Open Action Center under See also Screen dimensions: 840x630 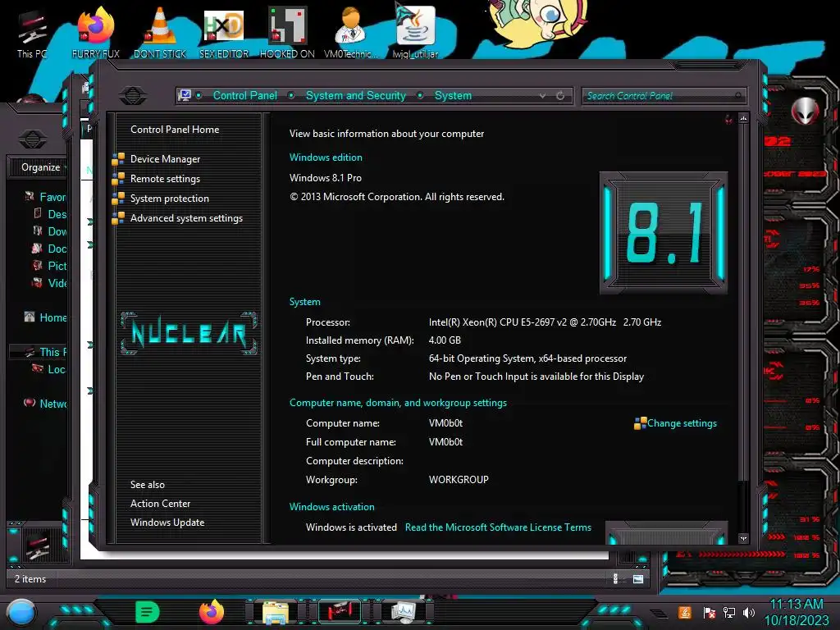click(160, 504)
